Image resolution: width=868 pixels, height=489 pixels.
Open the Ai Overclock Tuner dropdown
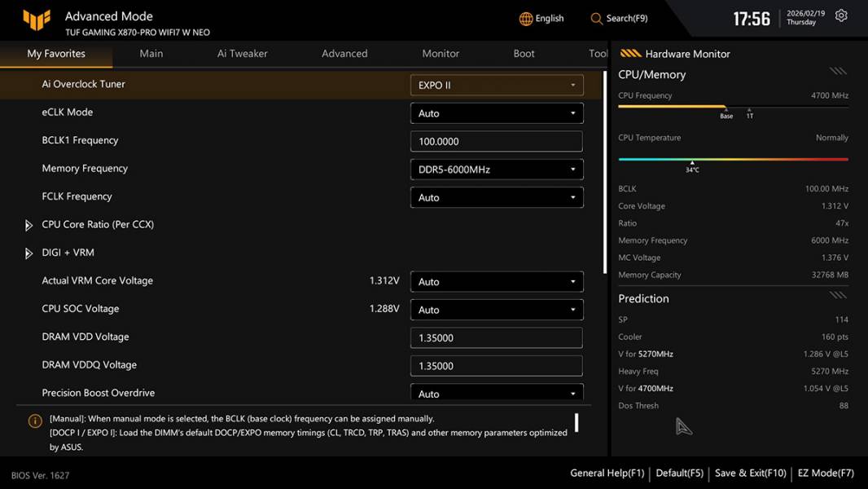pyautogui.click(x=496, y=85)
